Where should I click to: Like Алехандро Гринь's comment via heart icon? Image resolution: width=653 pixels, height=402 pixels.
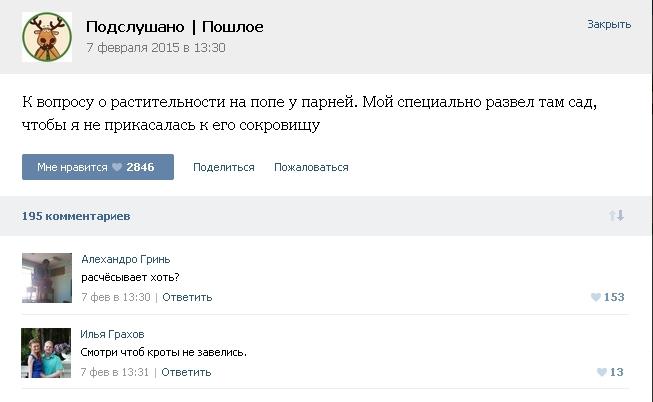point(596,297)
